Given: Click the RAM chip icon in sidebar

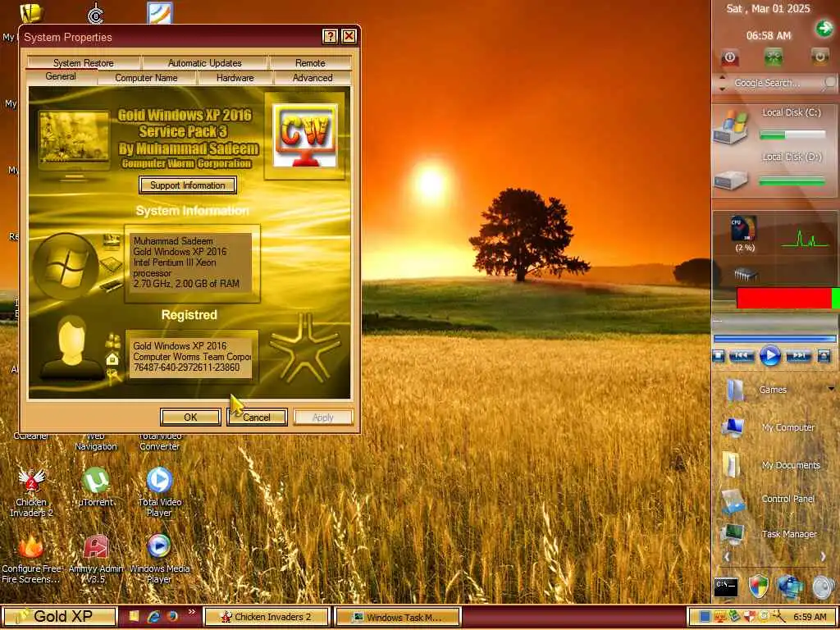Looking at the screenshot, I should (745, 274).
